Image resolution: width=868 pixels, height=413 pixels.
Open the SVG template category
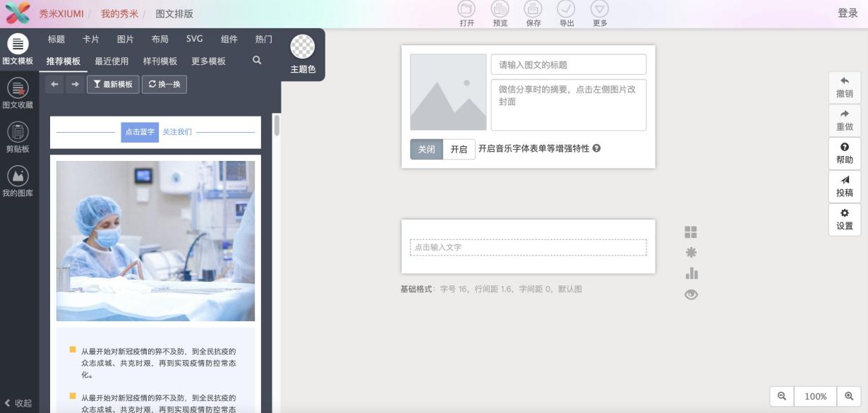click(193, 40)
